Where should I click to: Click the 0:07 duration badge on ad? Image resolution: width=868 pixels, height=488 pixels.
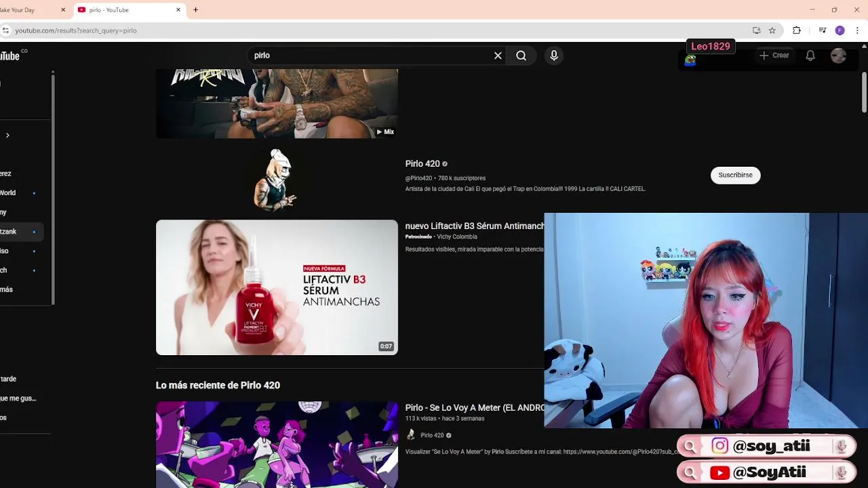[x=386, y=346]
